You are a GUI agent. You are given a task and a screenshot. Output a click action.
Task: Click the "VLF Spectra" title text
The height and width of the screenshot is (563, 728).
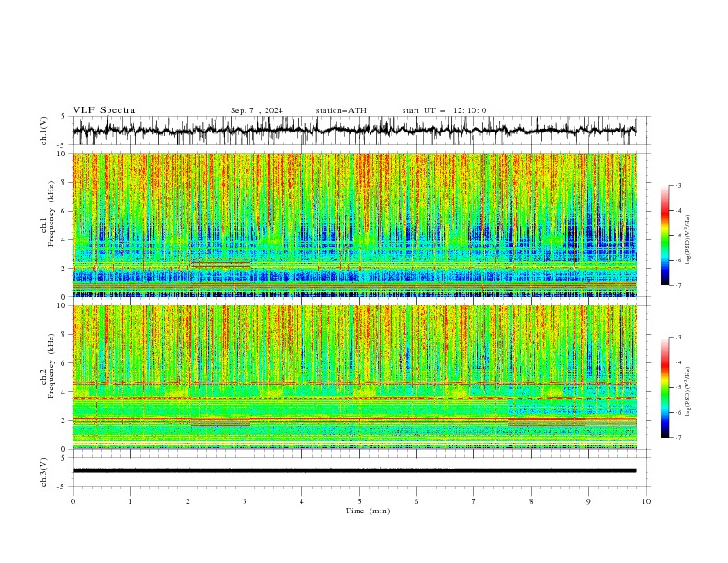coord(104,110)
